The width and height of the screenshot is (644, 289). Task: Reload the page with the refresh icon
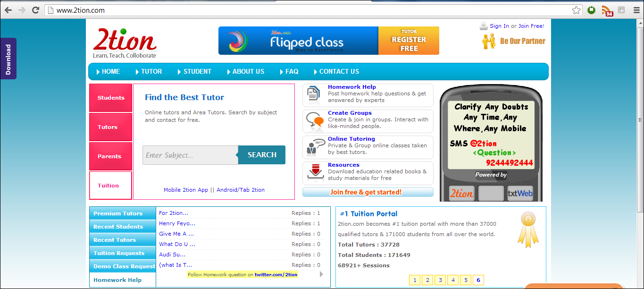(35, 10)
